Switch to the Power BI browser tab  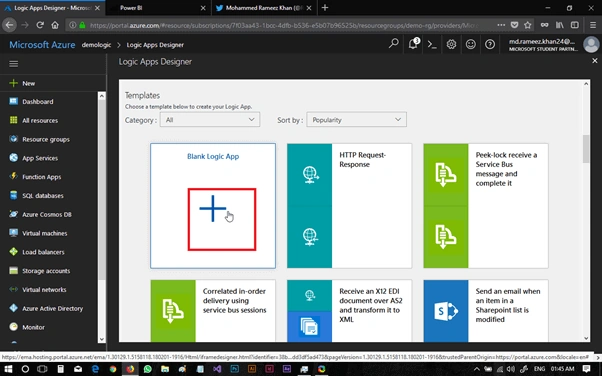pos(158,8)
